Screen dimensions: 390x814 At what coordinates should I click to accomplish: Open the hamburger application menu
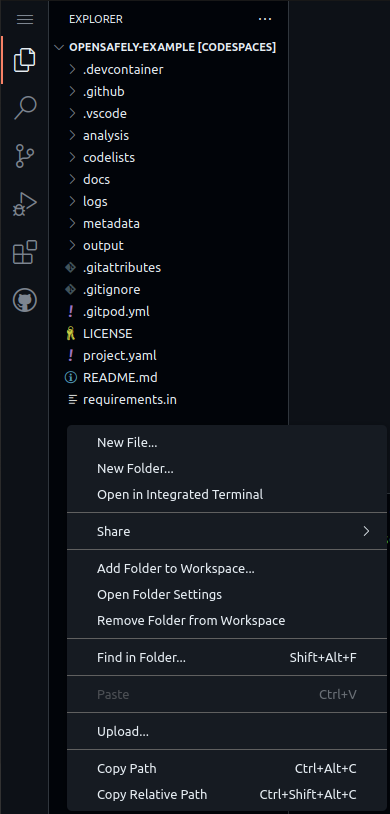click(25, 20)
